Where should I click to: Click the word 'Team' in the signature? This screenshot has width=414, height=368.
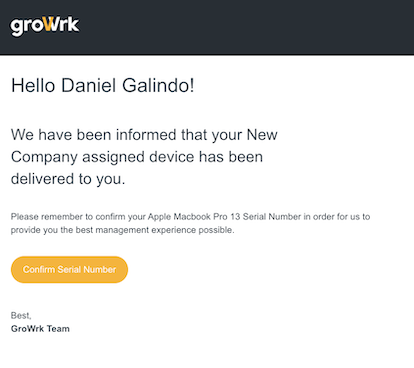[58, 329]
